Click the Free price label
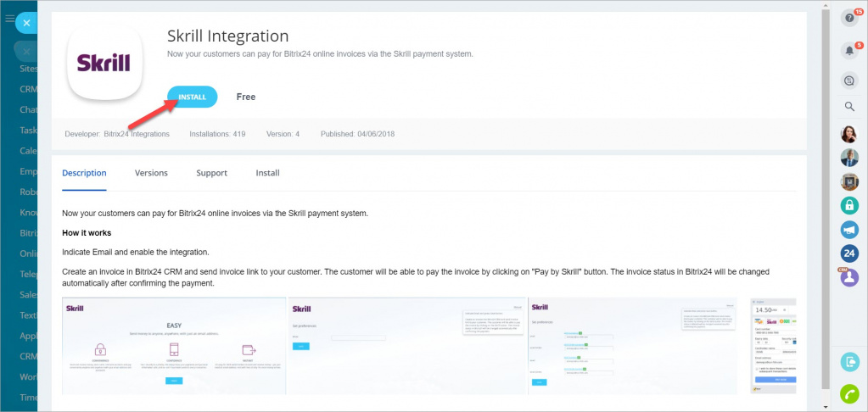The height and width of the screenshot is (412, 868). [246, 97]
